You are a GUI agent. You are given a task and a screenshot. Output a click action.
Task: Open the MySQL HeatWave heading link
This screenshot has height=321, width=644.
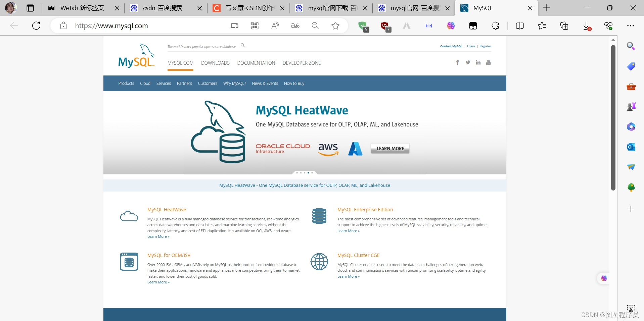(167, 210)
